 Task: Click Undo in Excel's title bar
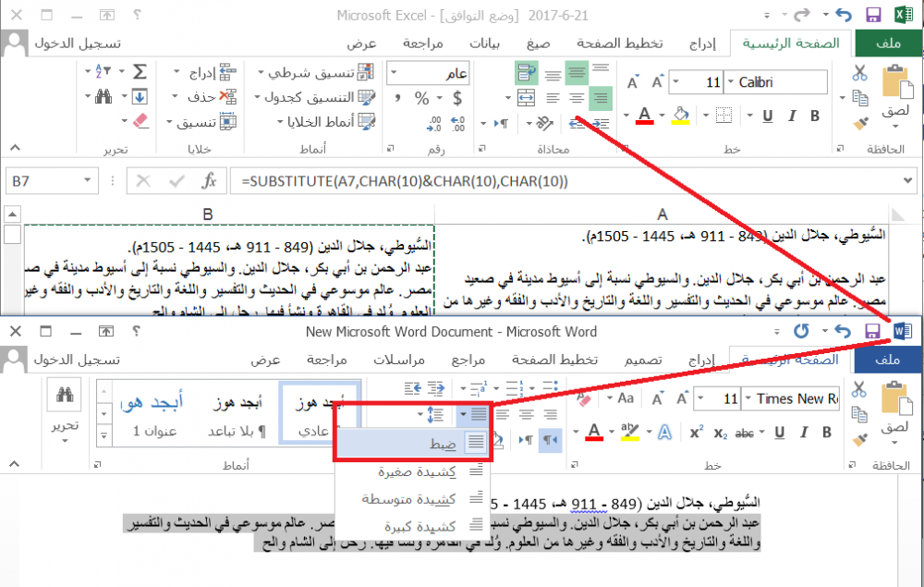(x=844, y=15)
